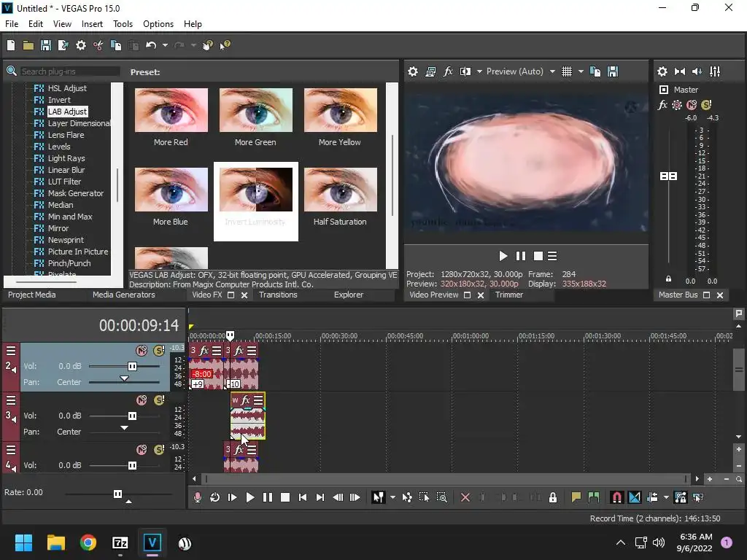
Task: Stop timeline playback in transport bar
Action: [x=285, y=497]
